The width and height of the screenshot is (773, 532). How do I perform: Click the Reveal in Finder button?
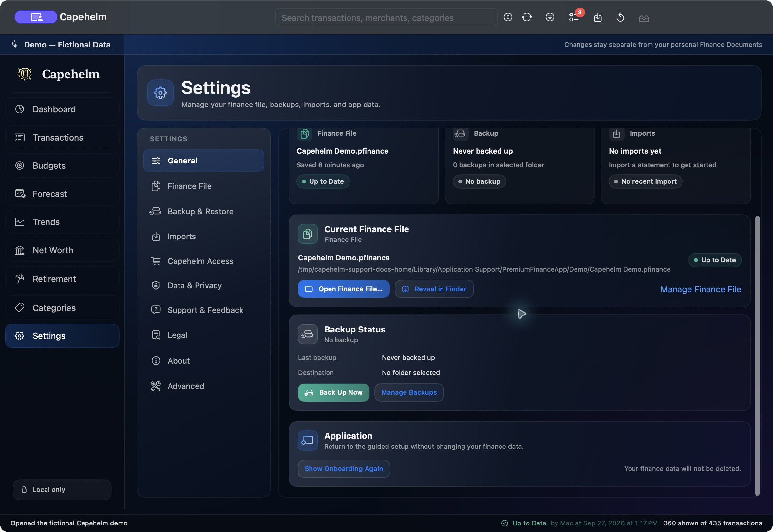pyautogui.click(x=434, y=289)
